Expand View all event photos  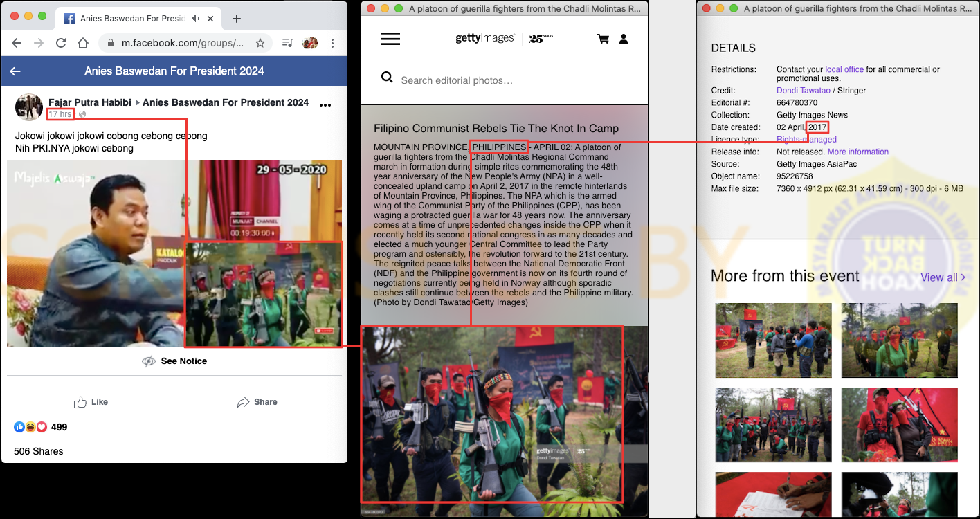(943, 277)
